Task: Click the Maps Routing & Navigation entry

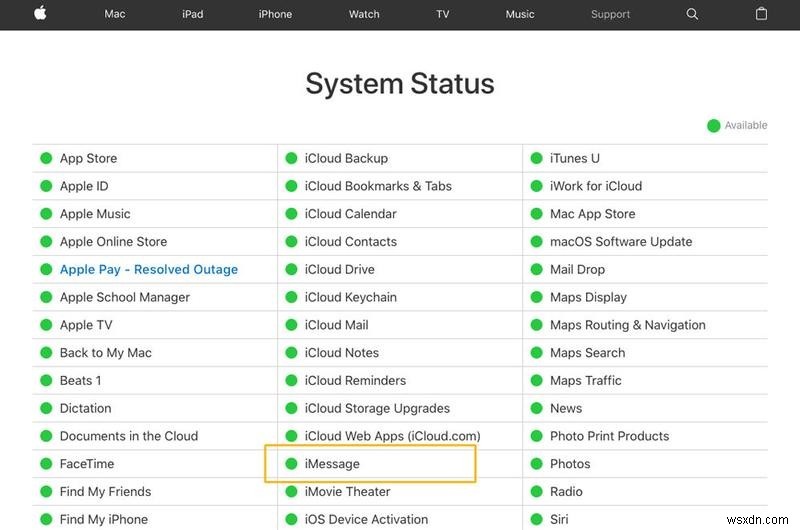Action: [627, 325]
